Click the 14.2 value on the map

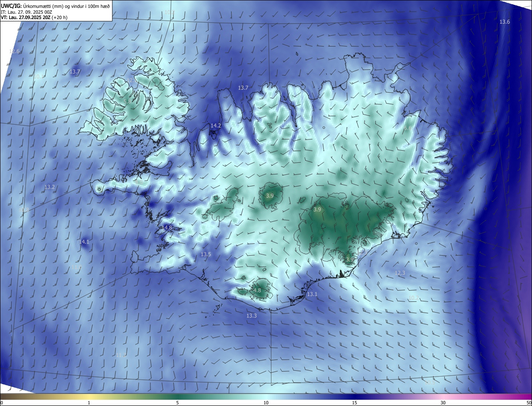216,125
